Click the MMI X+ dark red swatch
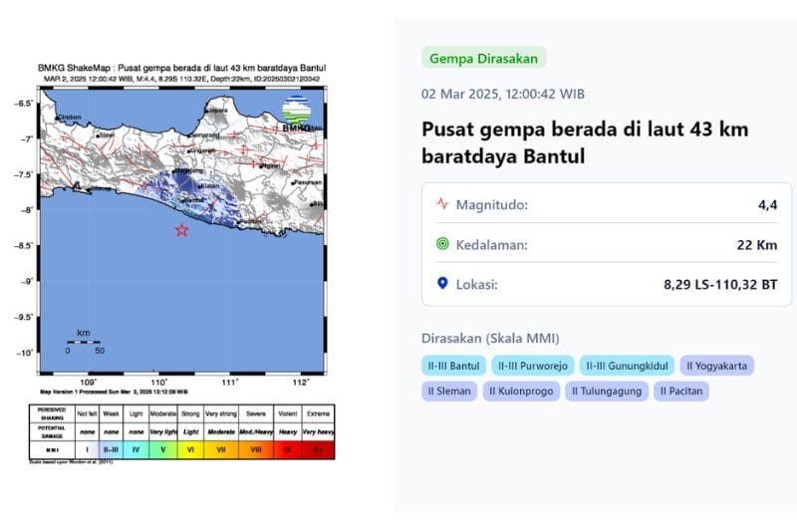Screen dimensions: 797x532 click(x=318, y=449)
